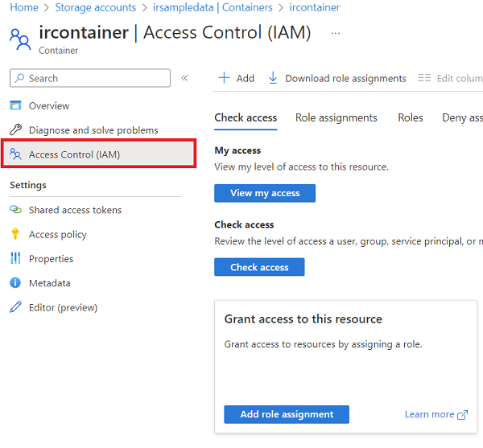Viewport: 483px width, 448px height.
Task: Click the Edit columns icon
Action: click(x=424, y=78)
